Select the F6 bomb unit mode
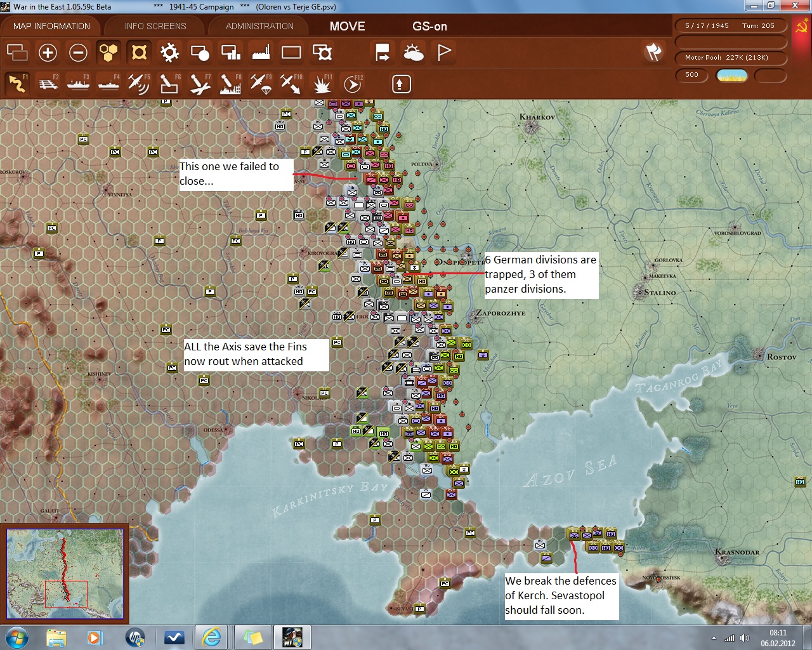The height and width of the screenshot is (650, 812). click(169, 84)
